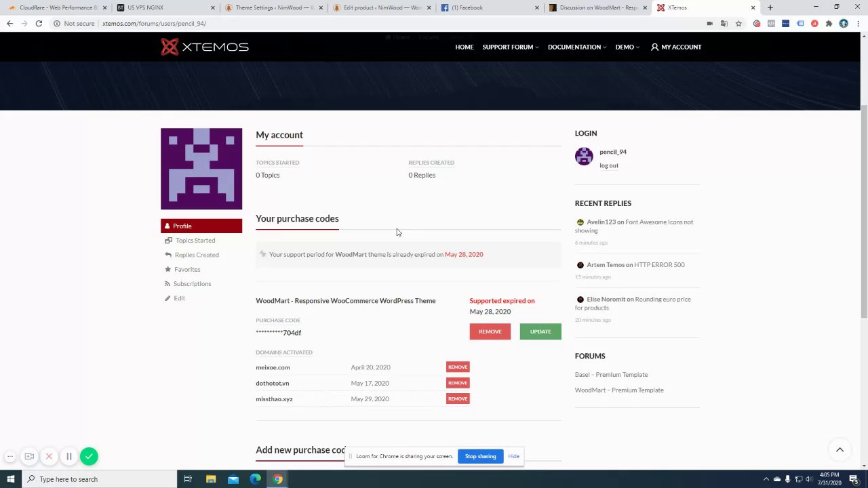This screenshot has width=868, height=488.
Task: Click the red 'a' extension icon
Action: (814, 23)
